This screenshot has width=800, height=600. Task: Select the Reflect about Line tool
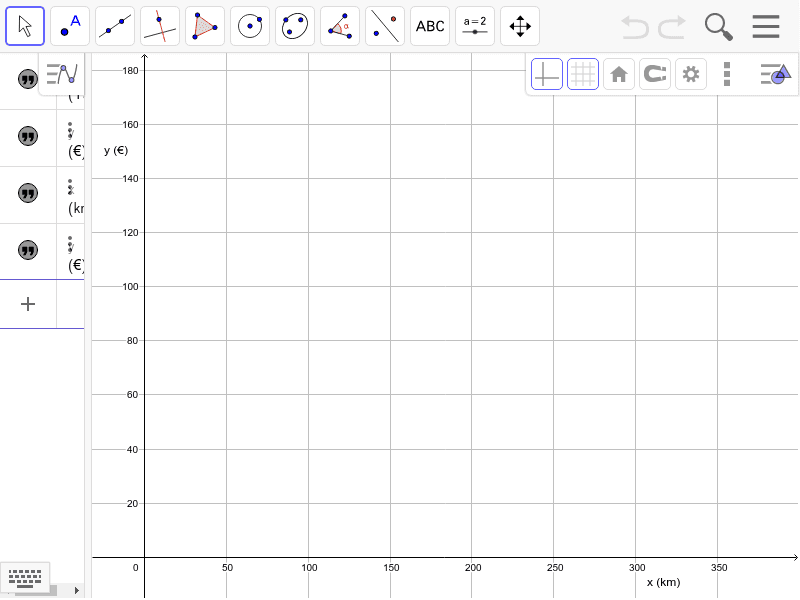[x=385, y=26]
